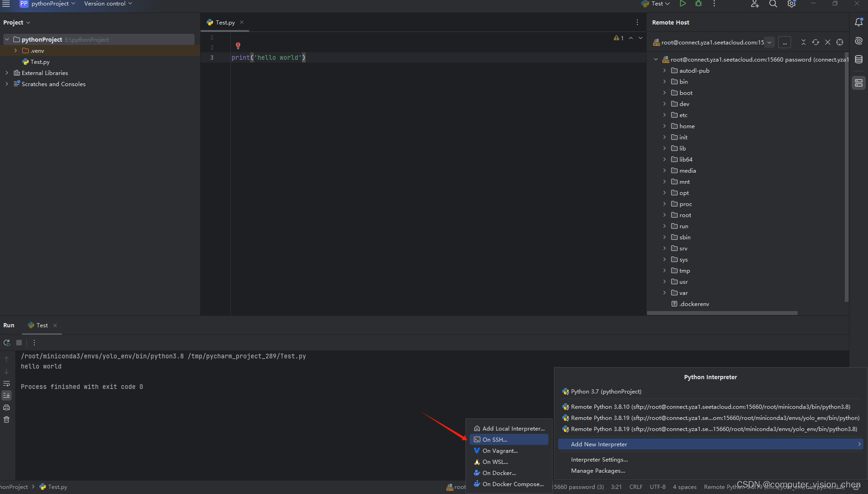Expand remote home folder
The width and height of the screenshot is (868, 494).
click(x=664, y=126)
